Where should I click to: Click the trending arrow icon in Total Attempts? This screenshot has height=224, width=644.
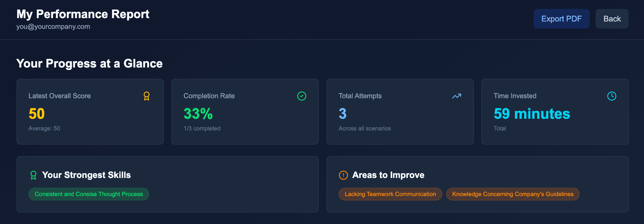point(457,96)
